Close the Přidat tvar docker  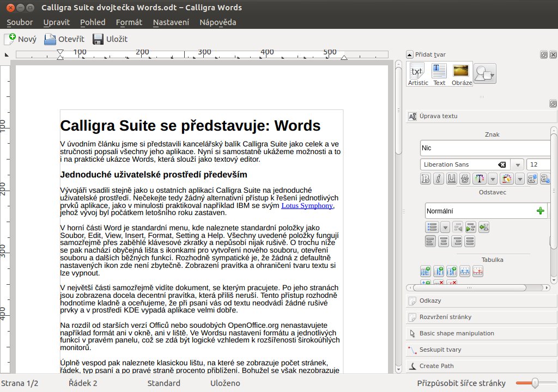[553, 54]
